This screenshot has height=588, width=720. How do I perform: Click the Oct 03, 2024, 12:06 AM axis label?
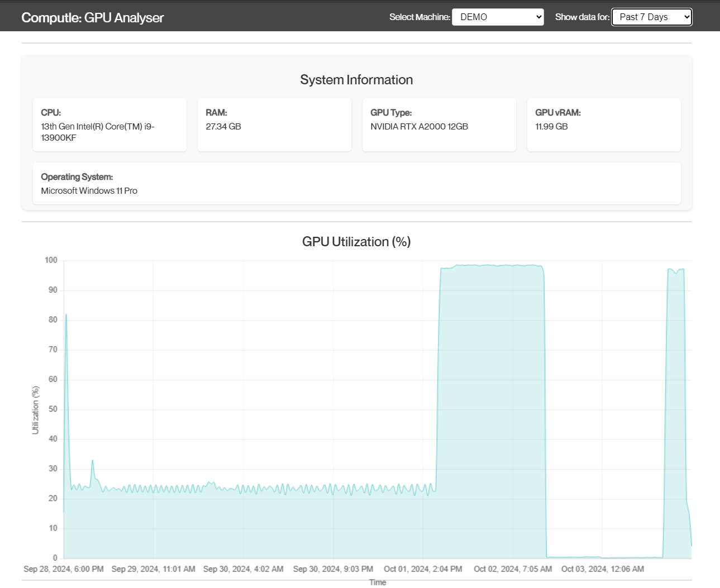602,569
